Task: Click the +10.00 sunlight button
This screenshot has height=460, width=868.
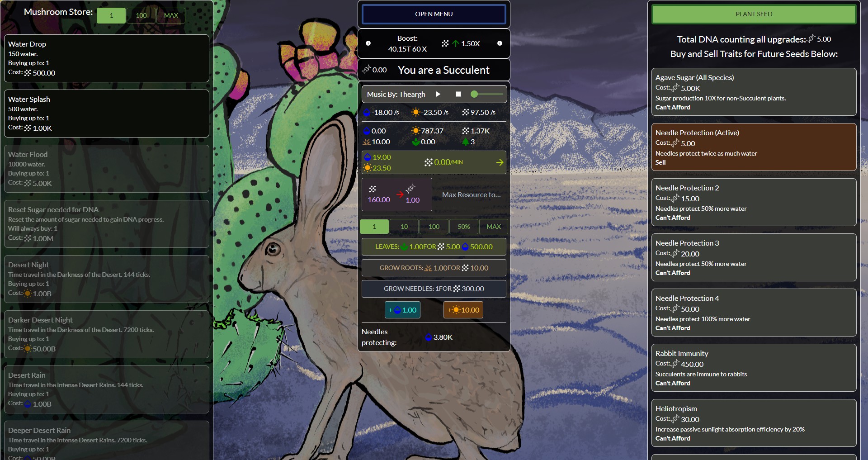Action: tap(463, 310)
